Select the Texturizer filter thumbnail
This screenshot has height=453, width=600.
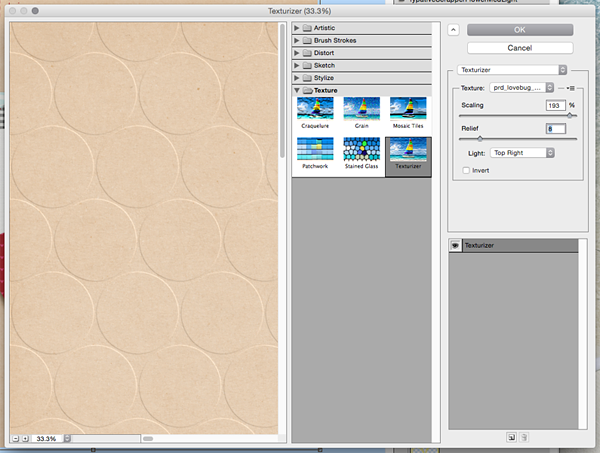tap(408, 157)
